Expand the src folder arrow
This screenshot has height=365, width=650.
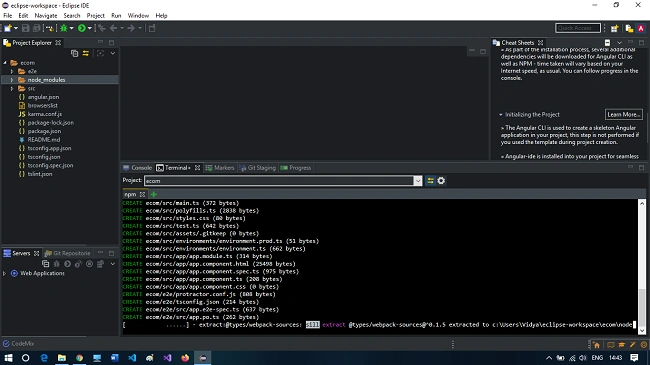pyautogui.click(x=12, y=88)
